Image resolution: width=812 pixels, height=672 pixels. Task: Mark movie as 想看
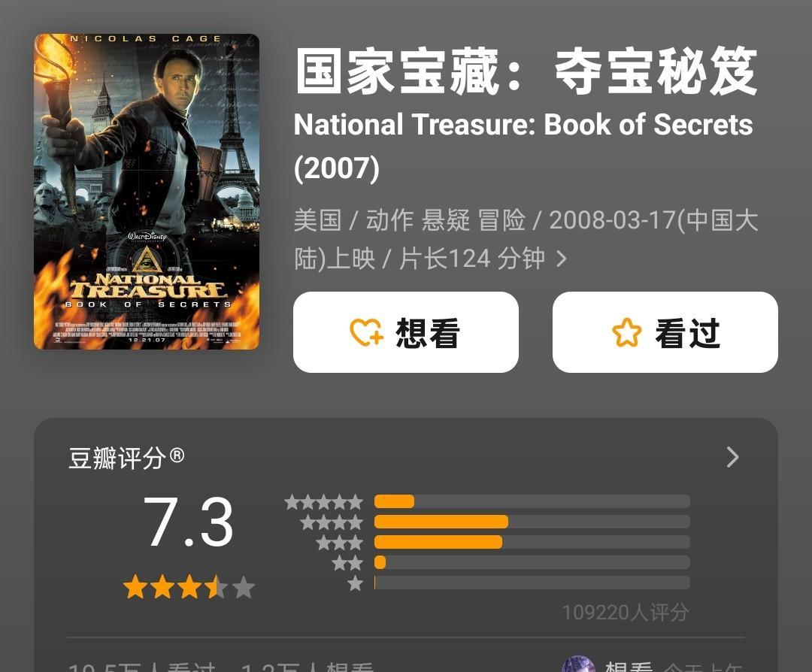pos(406,331)
